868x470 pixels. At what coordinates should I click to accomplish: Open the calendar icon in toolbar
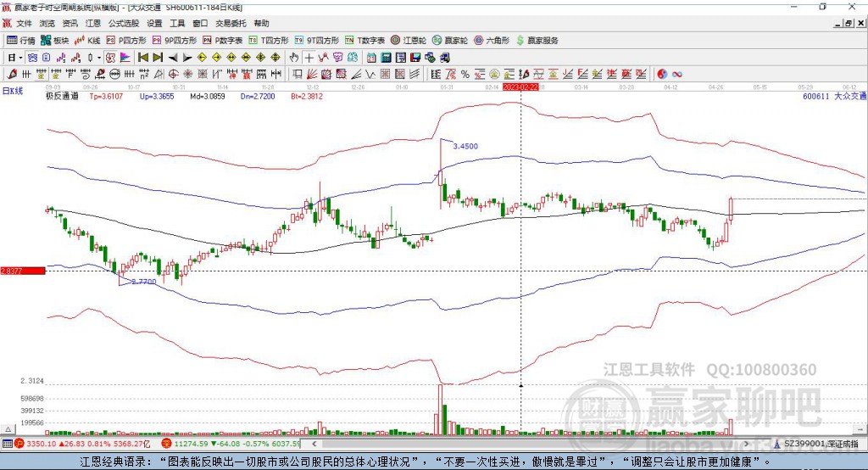pos(371,58)
